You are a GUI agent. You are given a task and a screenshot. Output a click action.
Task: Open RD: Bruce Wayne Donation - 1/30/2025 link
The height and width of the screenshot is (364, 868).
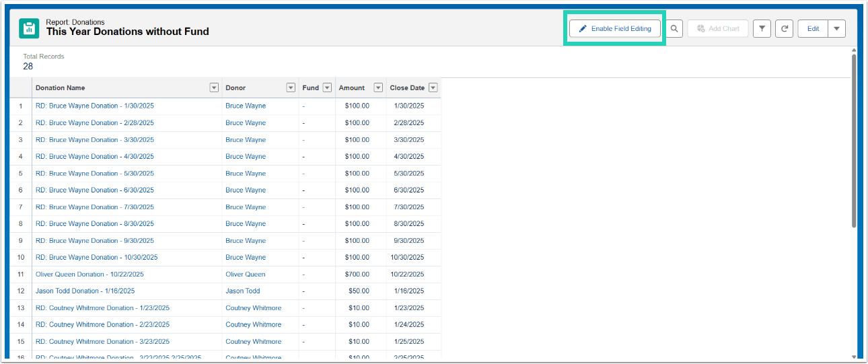(x=95, y=106)
